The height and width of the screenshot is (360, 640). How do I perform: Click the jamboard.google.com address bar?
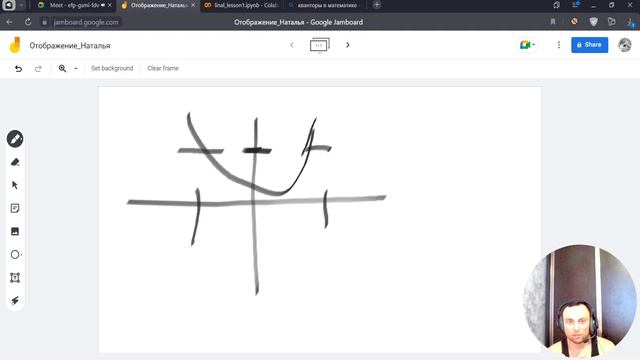coord(86,22)
